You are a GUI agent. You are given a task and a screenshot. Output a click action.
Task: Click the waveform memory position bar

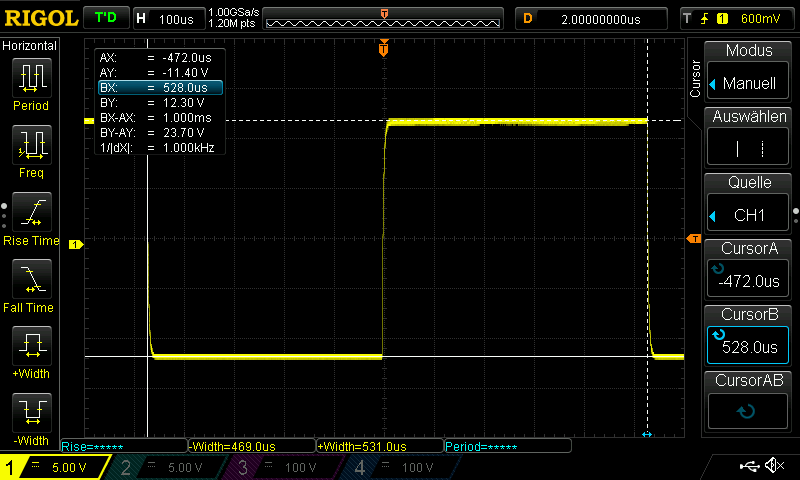pyautogui.click(x=384, y=19)
